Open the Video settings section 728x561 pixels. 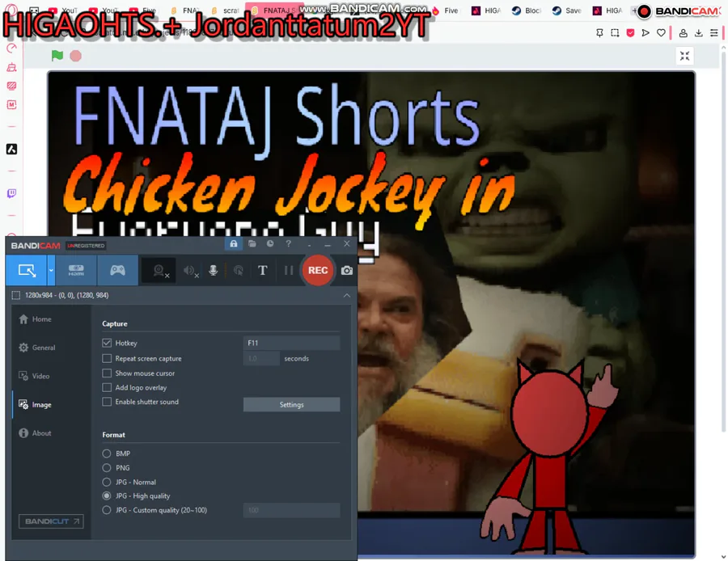tap(34, 376)
